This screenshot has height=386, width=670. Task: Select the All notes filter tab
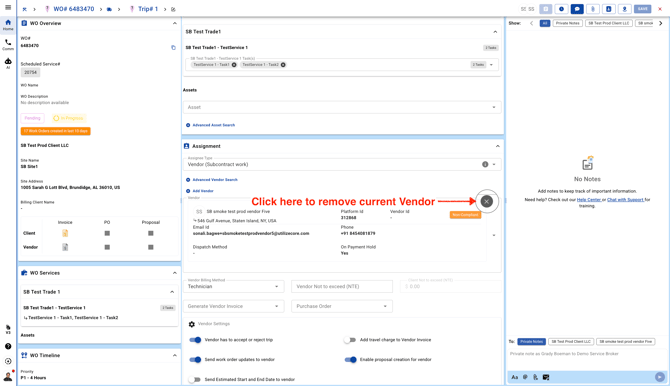coord(545,23)
